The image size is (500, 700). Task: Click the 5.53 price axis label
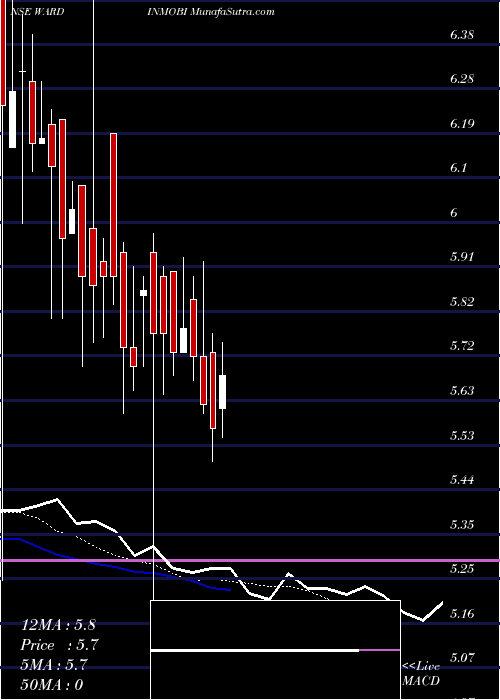(x=462, y=435)
